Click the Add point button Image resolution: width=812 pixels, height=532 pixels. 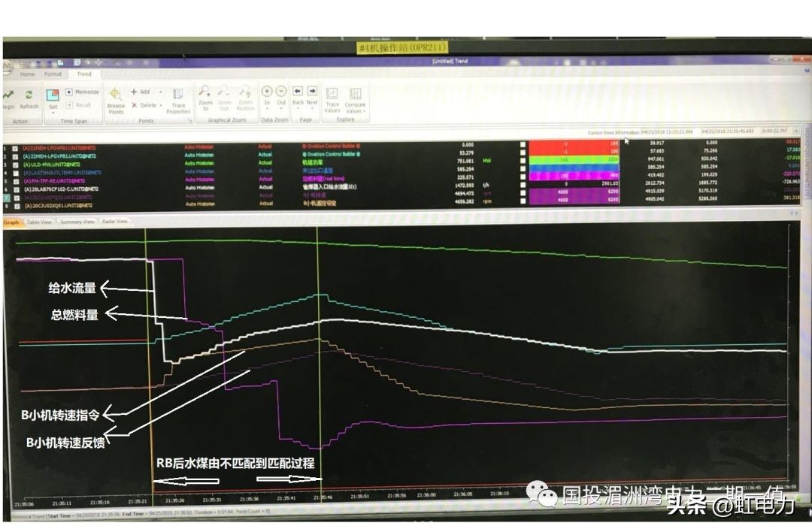141,92
